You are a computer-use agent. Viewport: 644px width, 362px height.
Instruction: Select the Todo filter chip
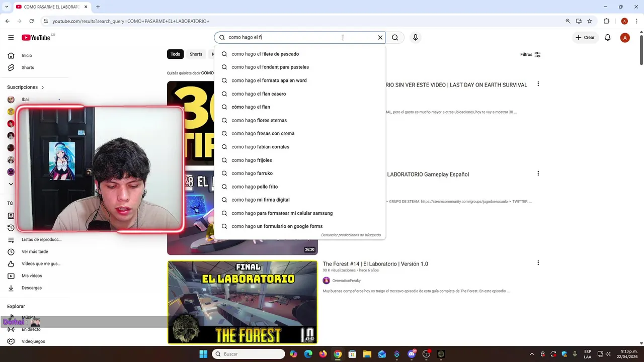tap(175, 54)
